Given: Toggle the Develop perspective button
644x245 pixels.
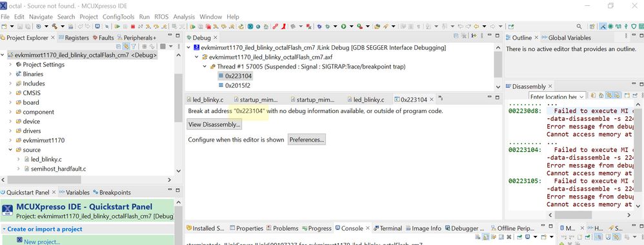Looking at the screenshot, I should tap(603, 27).
